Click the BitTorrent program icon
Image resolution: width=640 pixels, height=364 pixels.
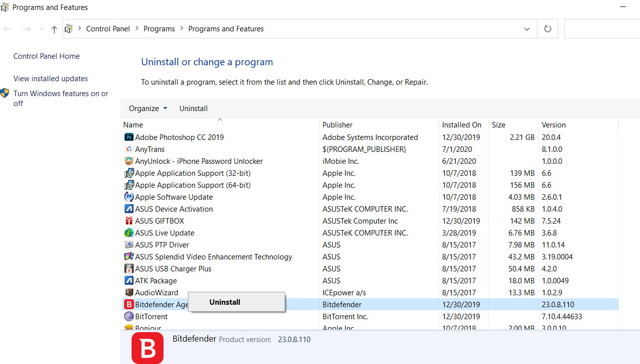[x=129, y=317]
